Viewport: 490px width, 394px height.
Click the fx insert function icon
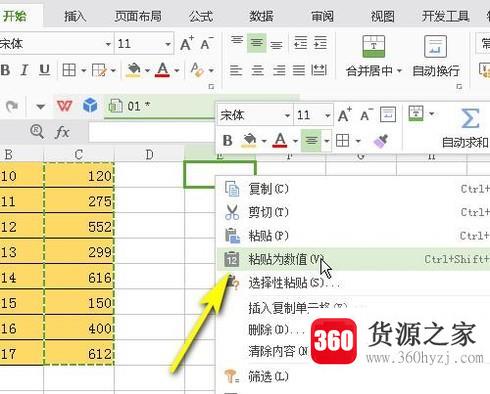(x=62, y=132)
